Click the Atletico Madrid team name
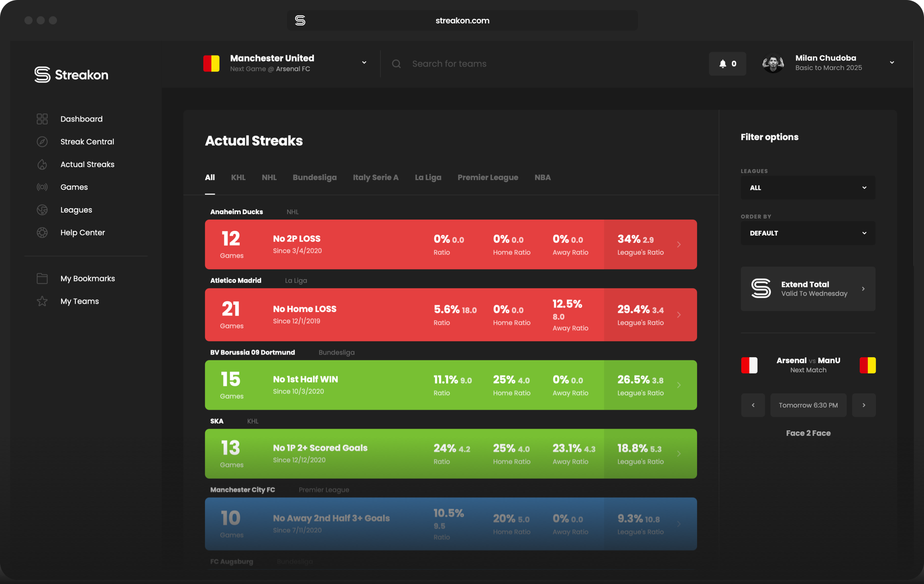 coord(236,281)
